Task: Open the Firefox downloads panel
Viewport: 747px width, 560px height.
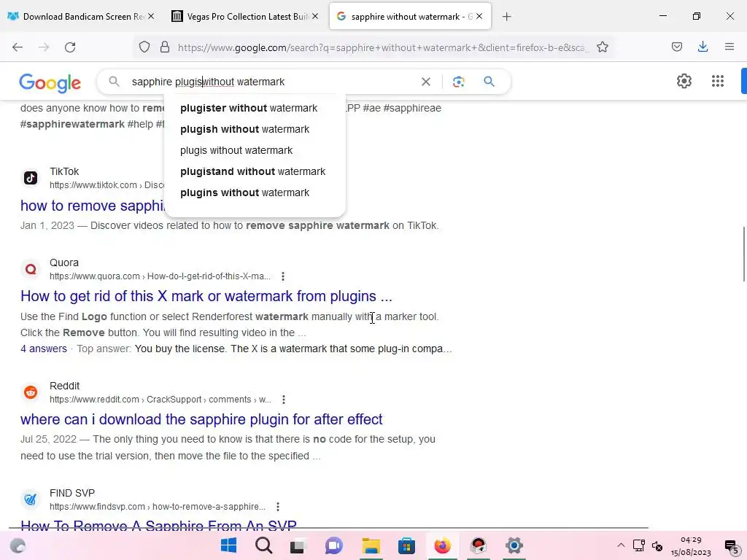Action: coord(703,47)
